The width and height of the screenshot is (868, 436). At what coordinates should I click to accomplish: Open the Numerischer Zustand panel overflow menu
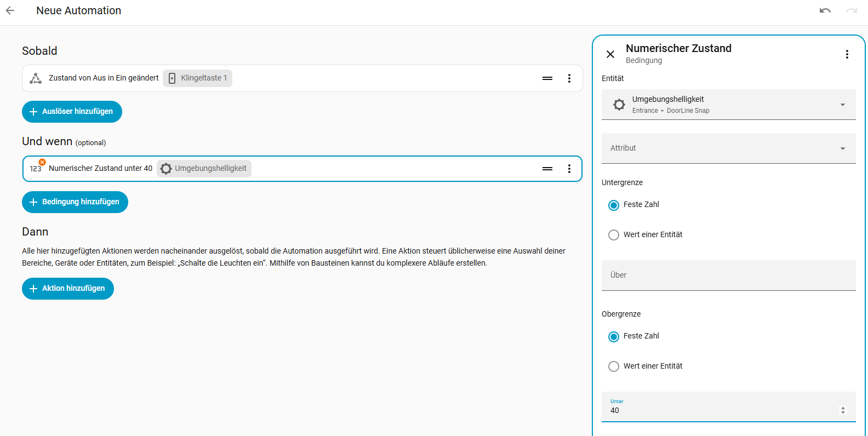[847, 54]
